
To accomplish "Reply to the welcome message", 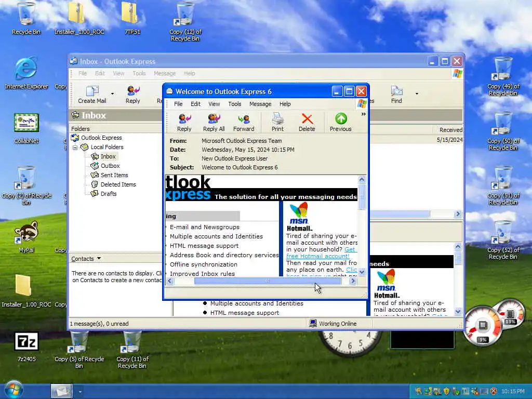I will (184, 123).
